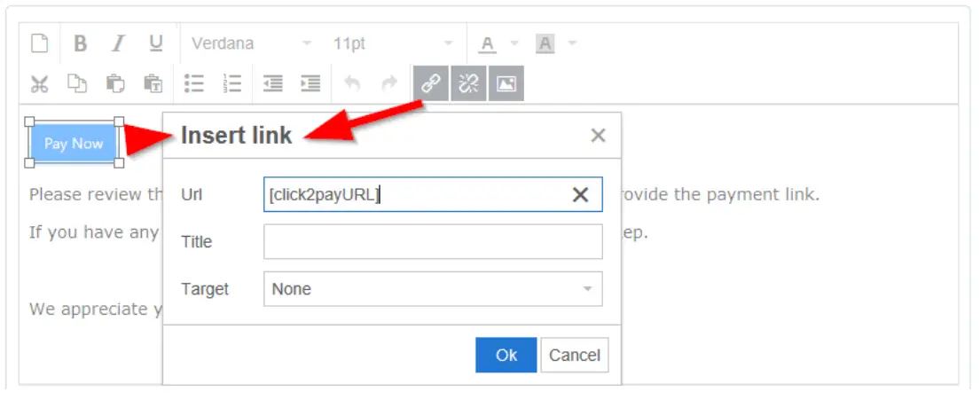The height and width of the screenshot is (407, 980).
Task: Close the Insert link dialog
Action: [598, 136]
